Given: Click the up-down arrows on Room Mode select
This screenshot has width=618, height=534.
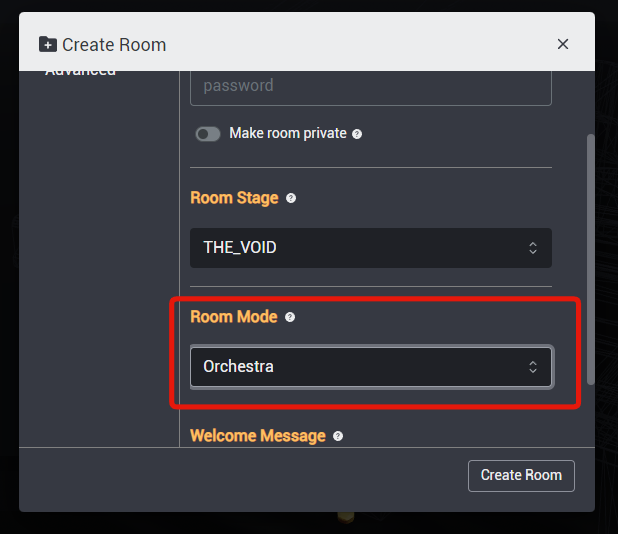Looking at the screenshot, I should coord(533,367).
